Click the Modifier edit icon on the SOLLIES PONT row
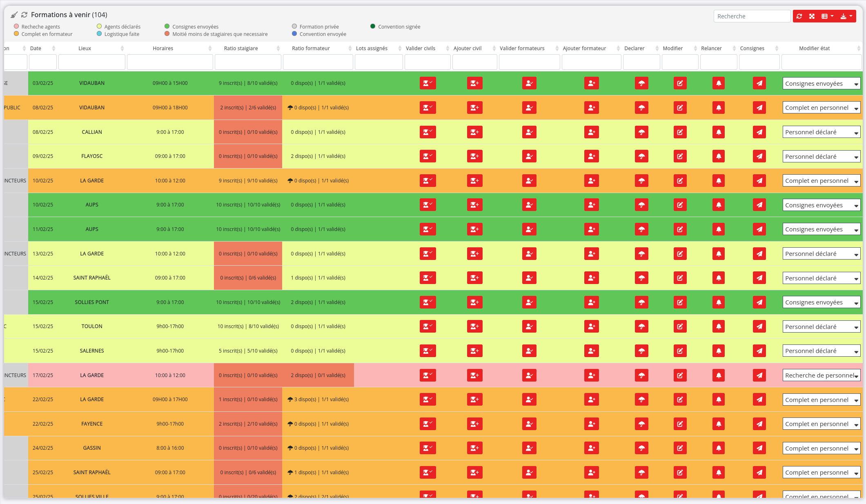This screenshot has width=866, height=504. [680, 302]
